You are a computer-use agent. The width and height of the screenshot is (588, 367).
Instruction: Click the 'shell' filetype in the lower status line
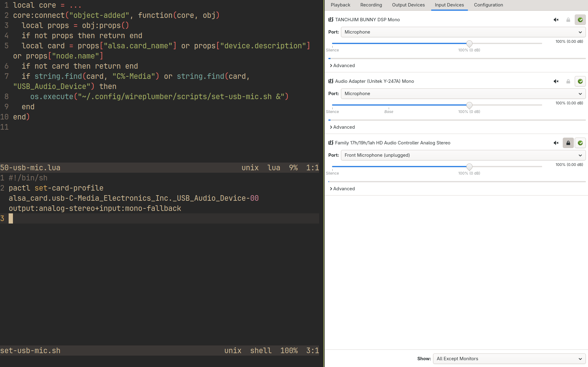(261, 351)
